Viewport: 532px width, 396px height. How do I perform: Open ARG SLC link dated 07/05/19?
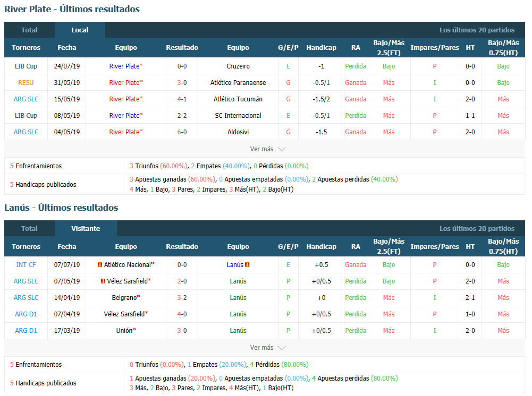26,281
